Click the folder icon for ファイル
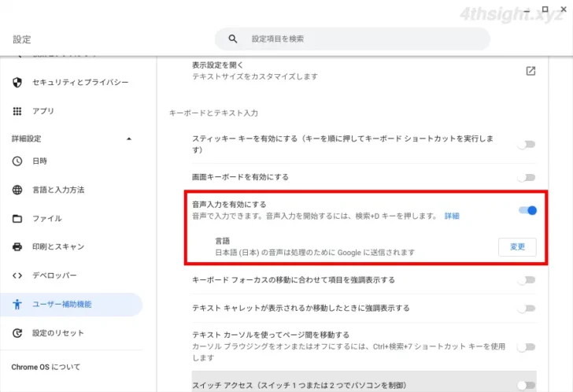 pos(17,219)
